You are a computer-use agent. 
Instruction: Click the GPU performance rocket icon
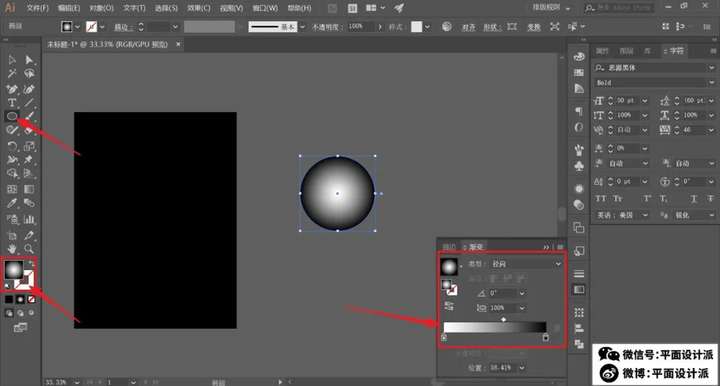pyautogui.click(x=399, y=8)
